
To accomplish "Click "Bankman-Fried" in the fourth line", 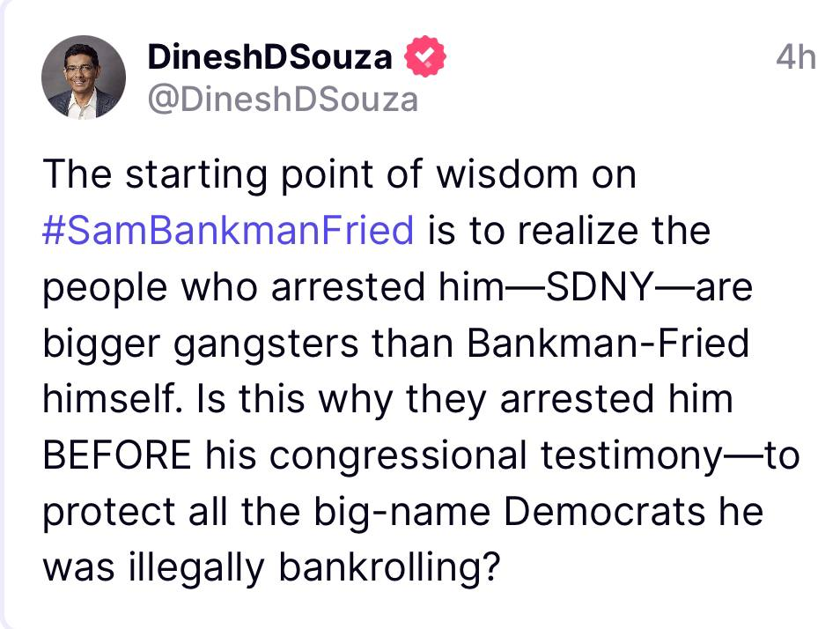I will click(608, 344).
